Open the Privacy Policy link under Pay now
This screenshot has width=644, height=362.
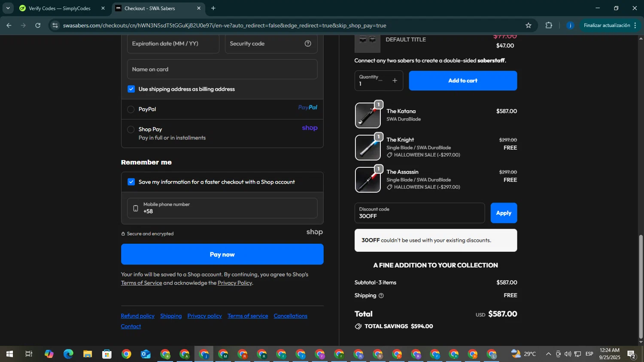(x=235, y=283)
